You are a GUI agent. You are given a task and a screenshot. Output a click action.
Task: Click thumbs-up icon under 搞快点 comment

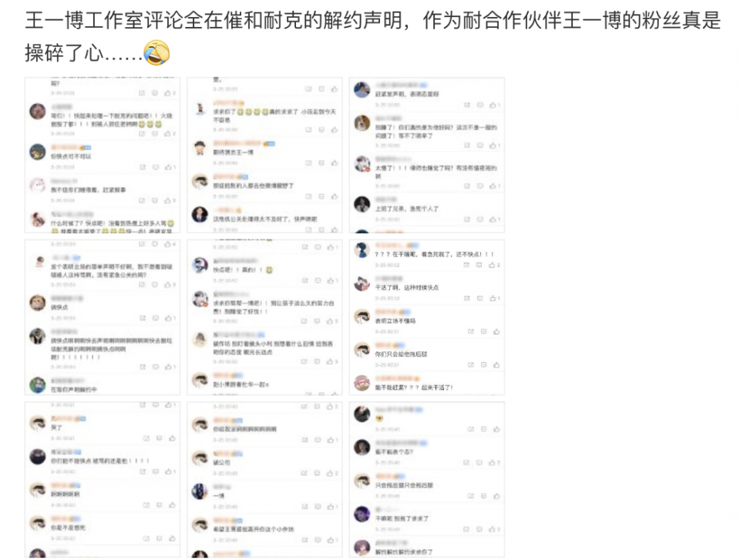tap(169, 318)
